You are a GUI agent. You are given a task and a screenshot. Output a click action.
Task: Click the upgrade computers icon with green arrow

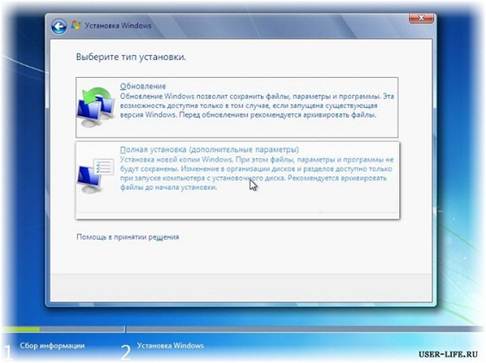click(96, 107)
